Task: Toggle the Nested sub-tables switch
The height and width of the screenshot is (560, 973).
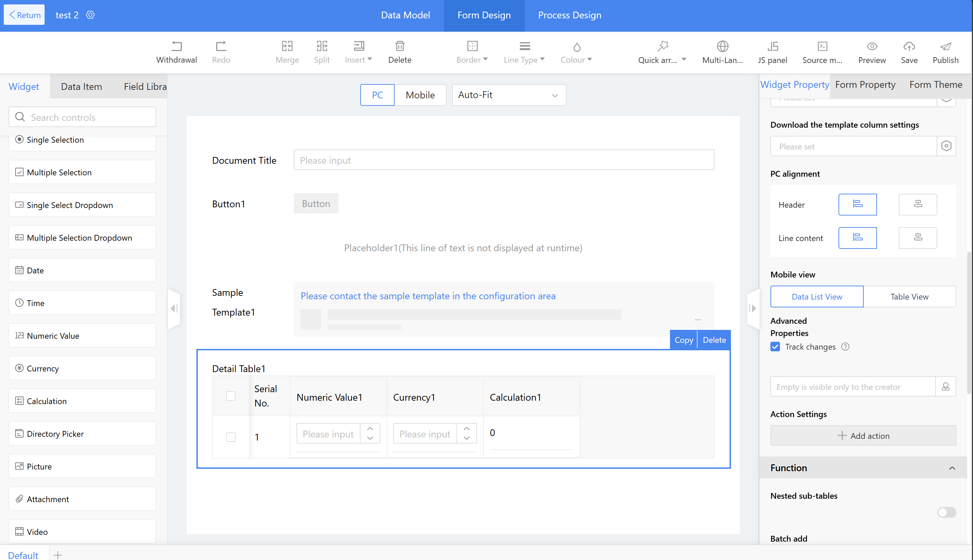Action: [946, 512]
